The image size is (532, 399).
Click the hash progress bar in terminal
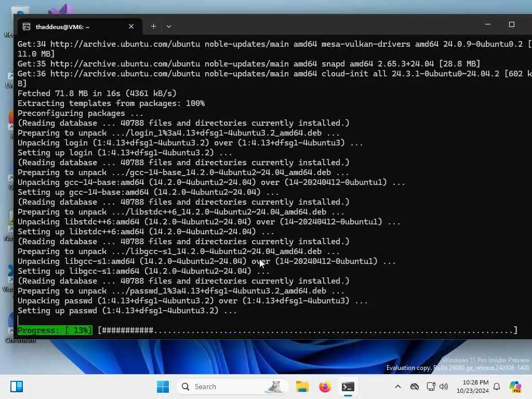point(308,330)
